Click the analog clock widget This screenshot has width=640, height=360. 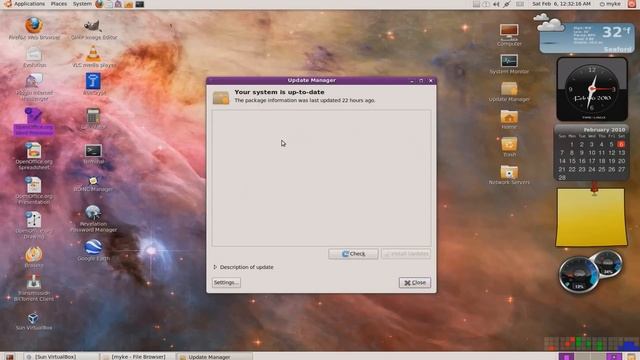(x=592, y=89)
